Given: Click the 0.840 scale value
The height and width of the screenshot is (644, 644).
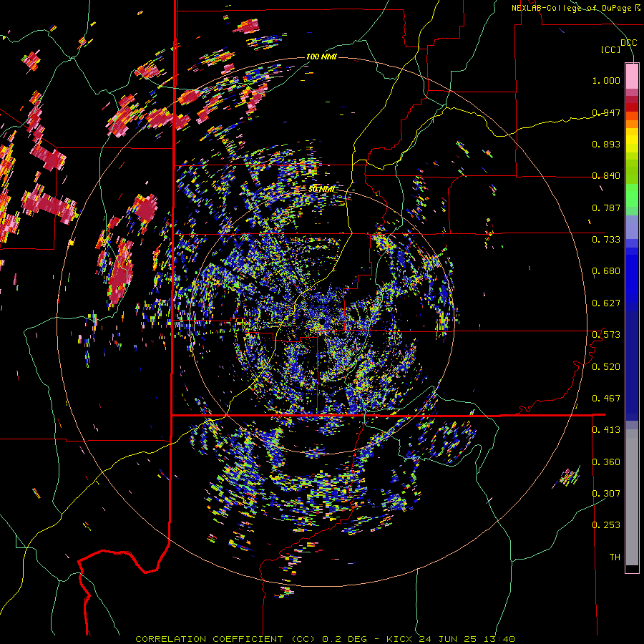Looking at the screenshot, I should pos(606,176).
